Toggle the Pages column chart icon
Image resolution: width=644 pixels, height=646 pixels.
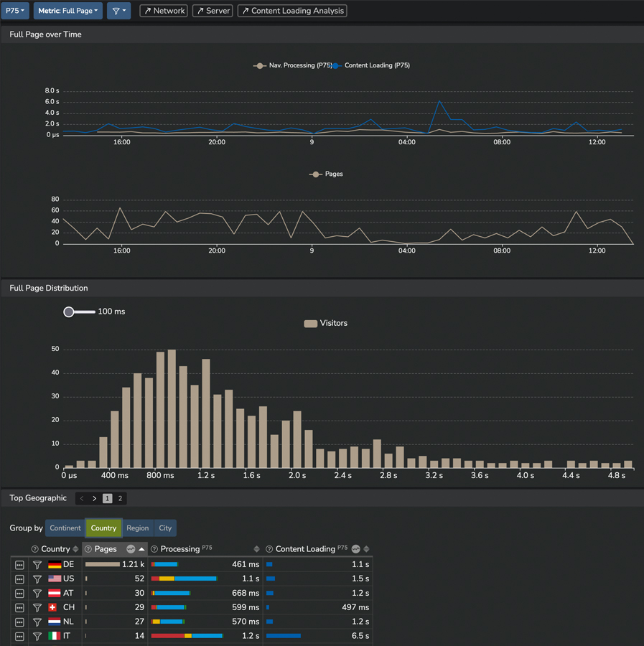[x=131, y=549]
